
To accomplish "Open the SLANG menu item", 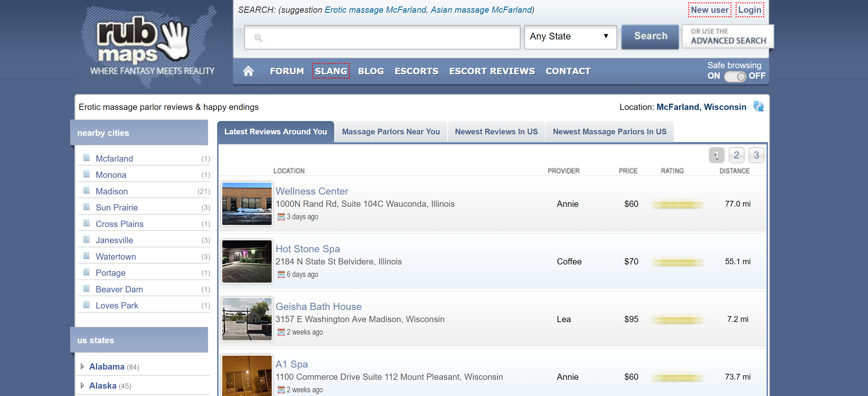I will [331, 71].
